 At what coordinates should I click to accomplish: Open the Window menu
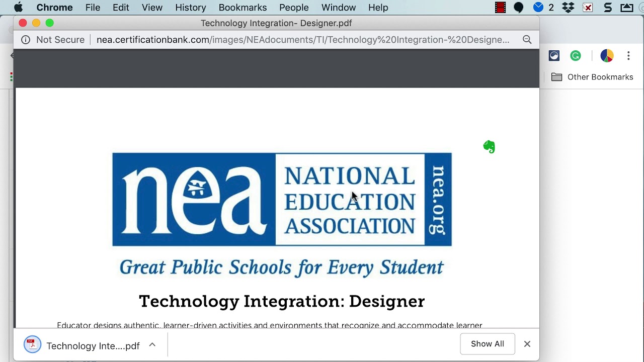pos(339,8)
